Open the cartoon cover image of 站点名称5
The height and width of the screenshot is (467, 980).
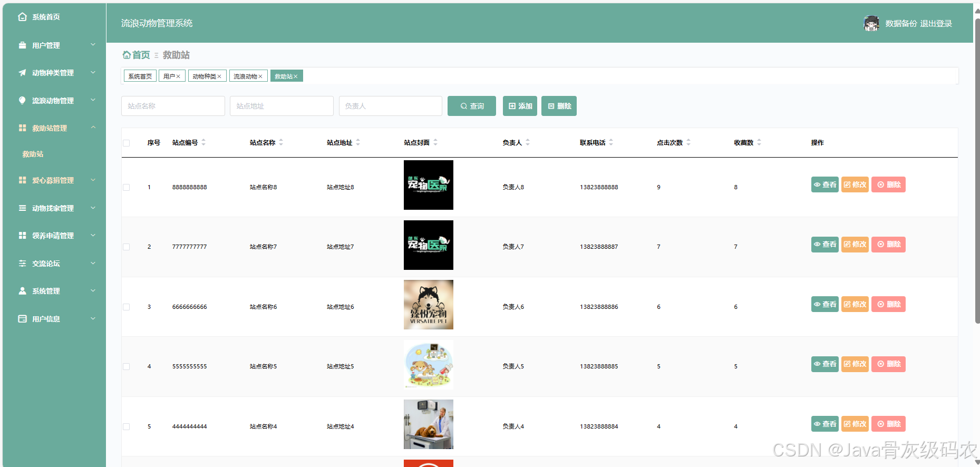click(x=429, y=365)
